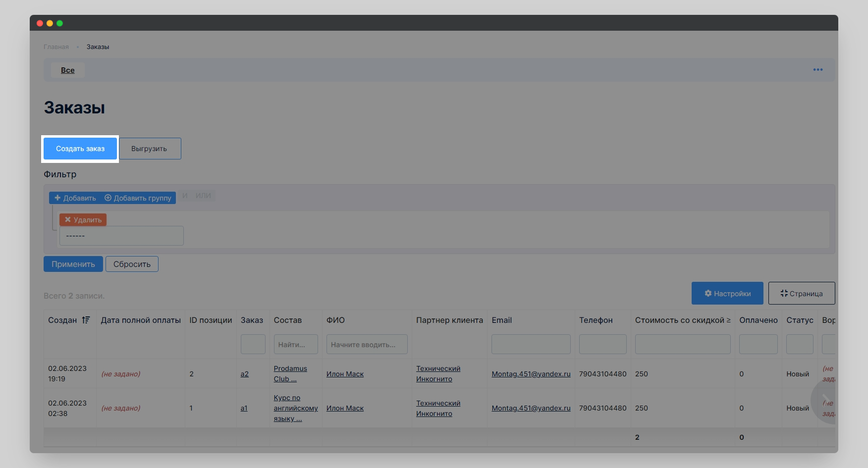Toggle the ИЛИ logical operator
This screenshot has height=468, width=868.
[x=203, y=196]
